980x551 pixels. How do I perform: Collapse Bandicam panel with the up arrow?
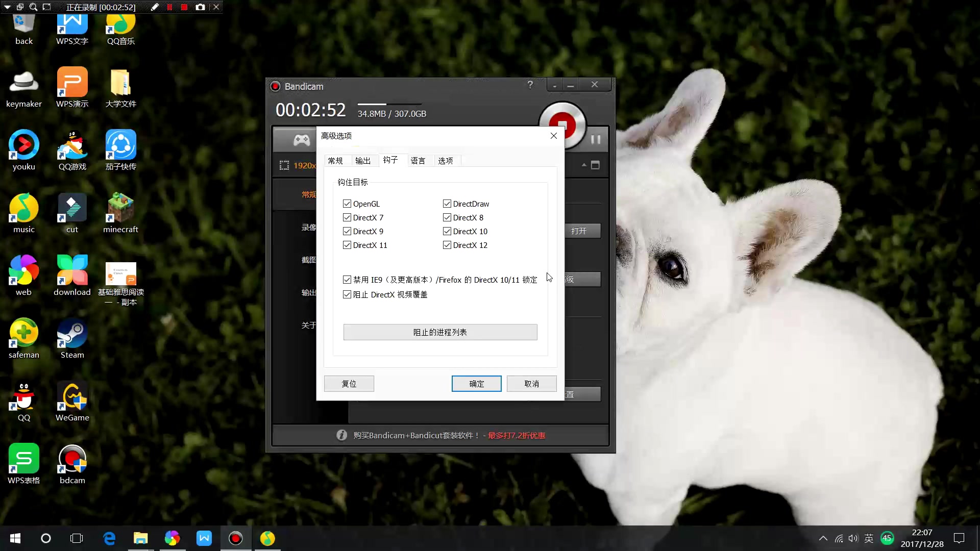pyautogui.click(x=584, y=165)
